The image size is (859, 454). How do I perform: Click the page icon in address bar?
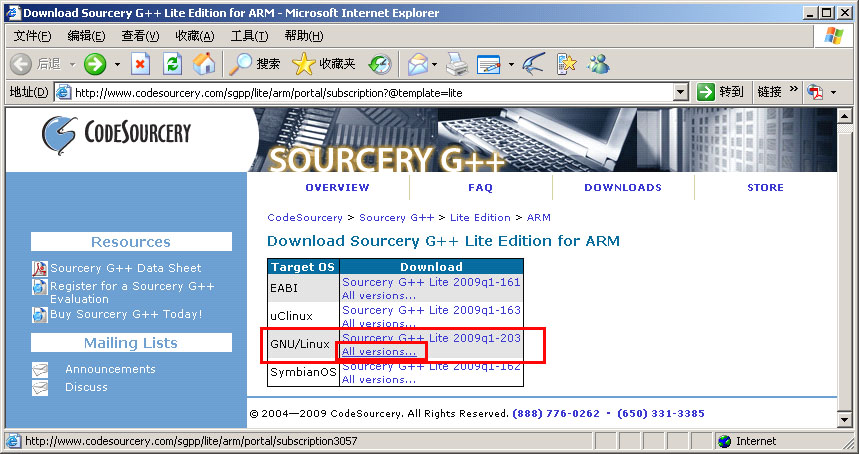[64, 93]
